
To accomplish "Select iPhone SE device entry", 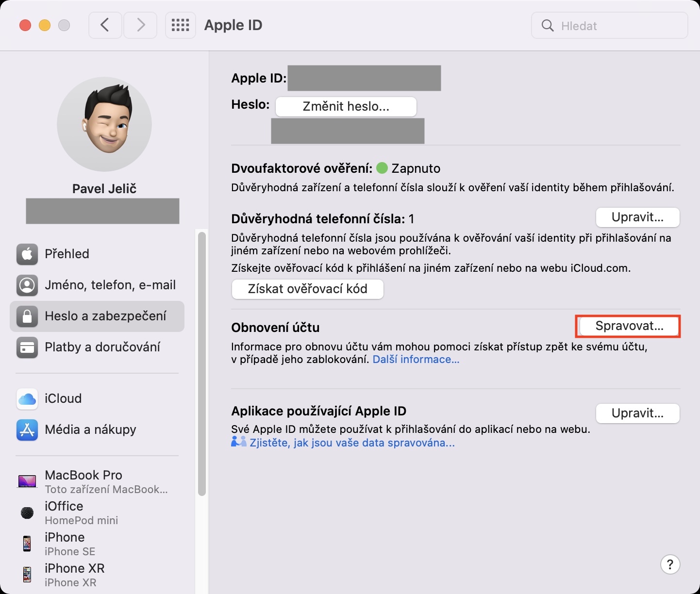I will pos(69,544).
